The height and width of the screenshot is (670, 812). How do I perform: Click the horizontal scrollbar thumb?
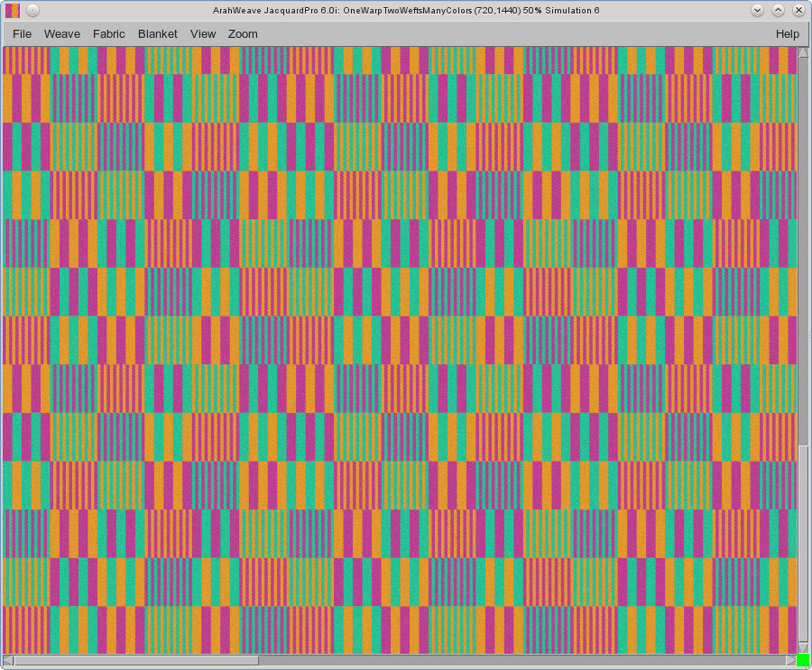tap(136, 660)
